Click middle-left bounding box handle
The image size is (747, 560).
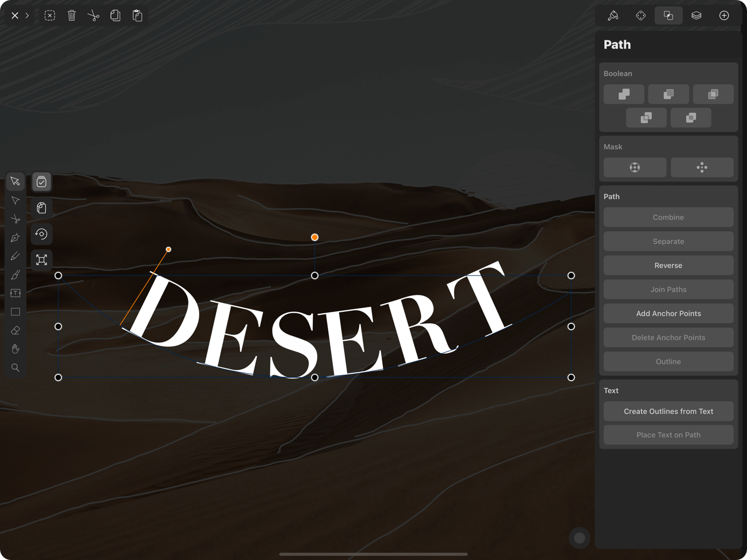[59, 326]
